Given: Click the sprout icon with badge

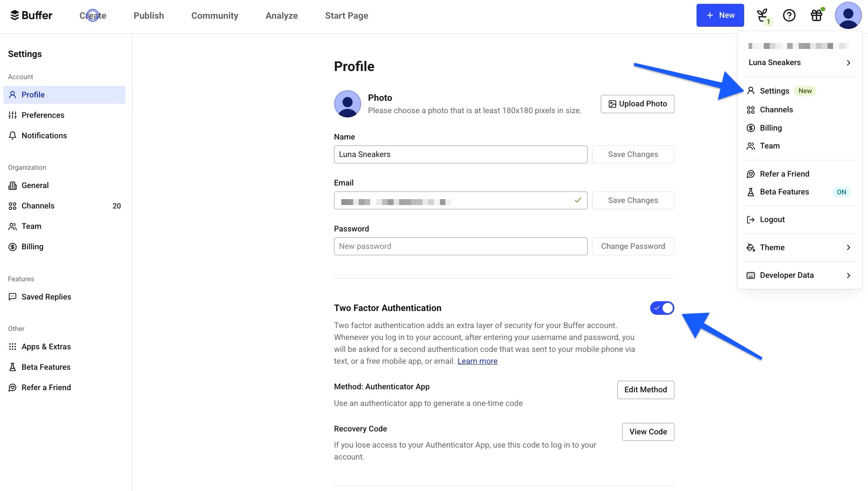Looking at the screenshot, I should tap(762, 16).
